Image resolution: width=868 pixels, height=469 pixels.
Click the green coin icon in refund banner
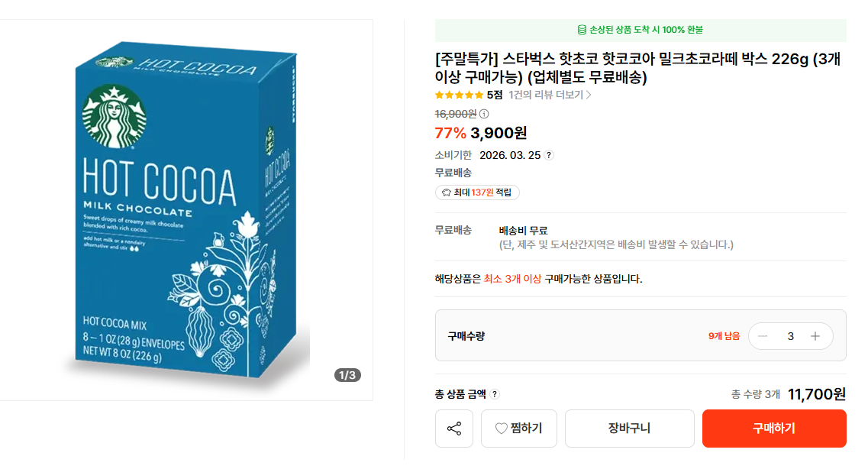click(x=582, y=30)
